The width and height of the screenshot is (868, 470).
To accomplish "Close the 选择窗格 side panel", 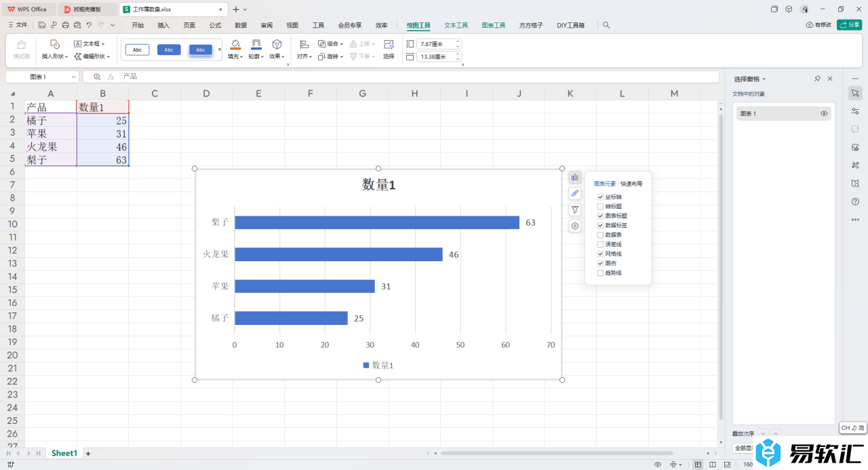I will (830, 79).
